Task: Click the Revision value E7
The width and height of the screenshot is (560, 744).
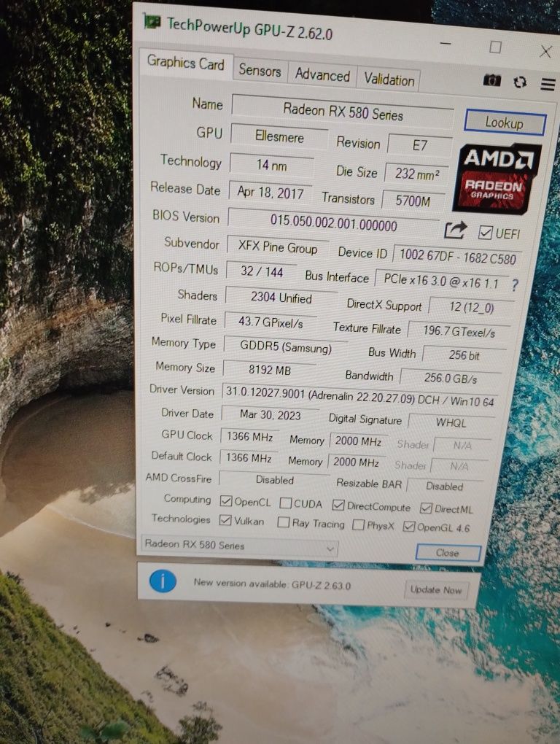Action: (x=420, y=145)
